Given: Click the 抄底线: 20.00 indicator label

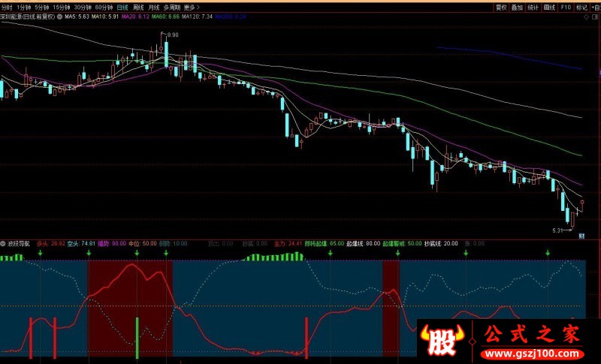Looking at the screenshot, I should point(441,243).
